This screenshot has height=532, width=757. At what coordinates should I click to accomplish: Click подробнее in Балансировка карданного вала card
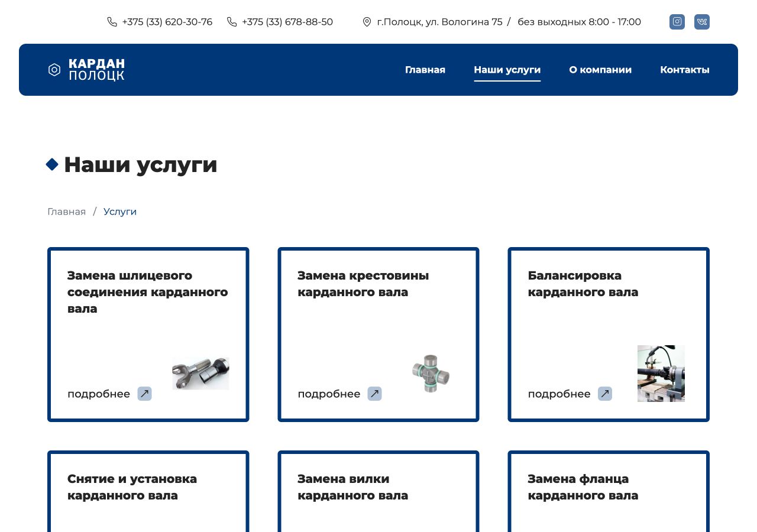(559, 394)
